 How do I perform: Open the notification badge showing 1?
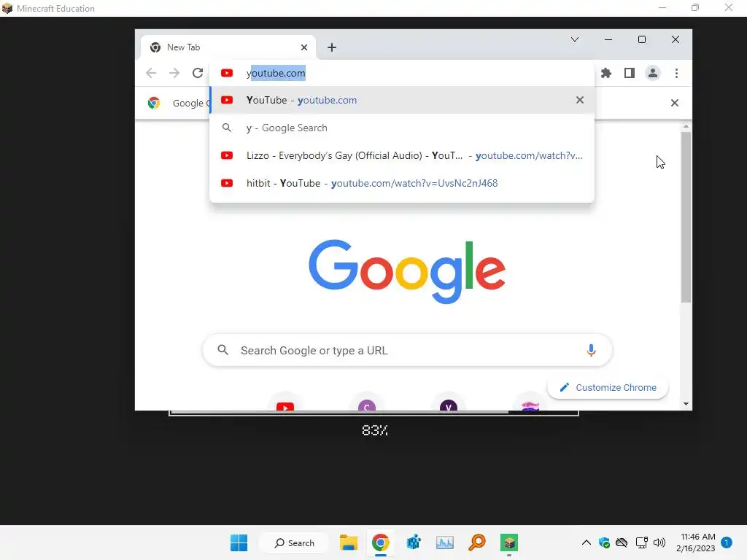[727, 542]
